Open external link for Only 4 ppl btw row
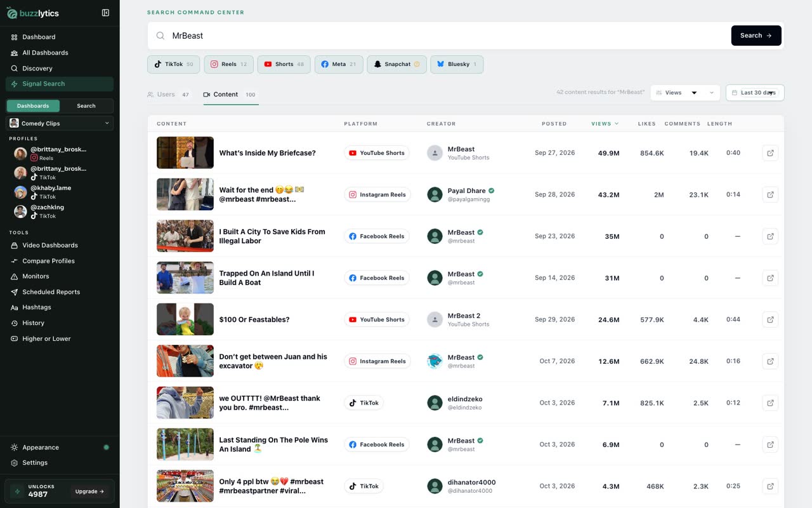Image resolution: width=812 pixels, height=508 pixels. [770, 486]
